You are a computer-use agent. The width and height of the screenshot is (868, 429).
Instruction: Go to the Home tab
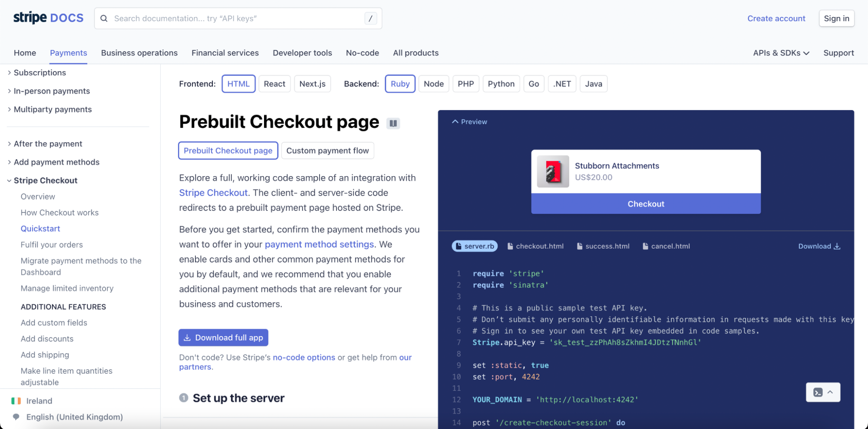point(25,53)
